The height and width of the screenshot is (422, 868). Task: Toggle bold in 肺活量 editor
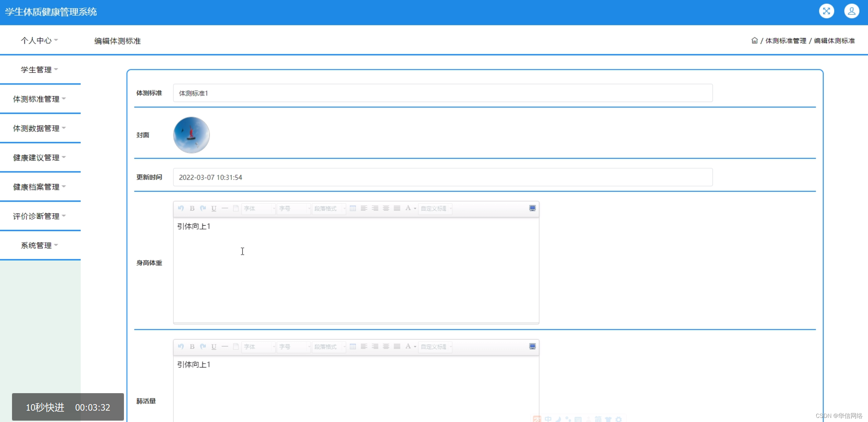(x=192, y=346)
